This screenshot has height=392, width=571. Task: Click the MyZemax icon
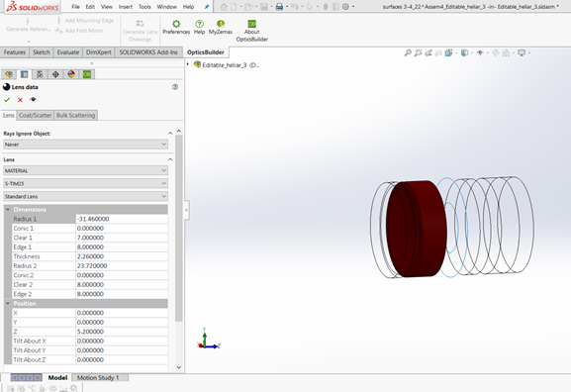(x=221, y=24)
